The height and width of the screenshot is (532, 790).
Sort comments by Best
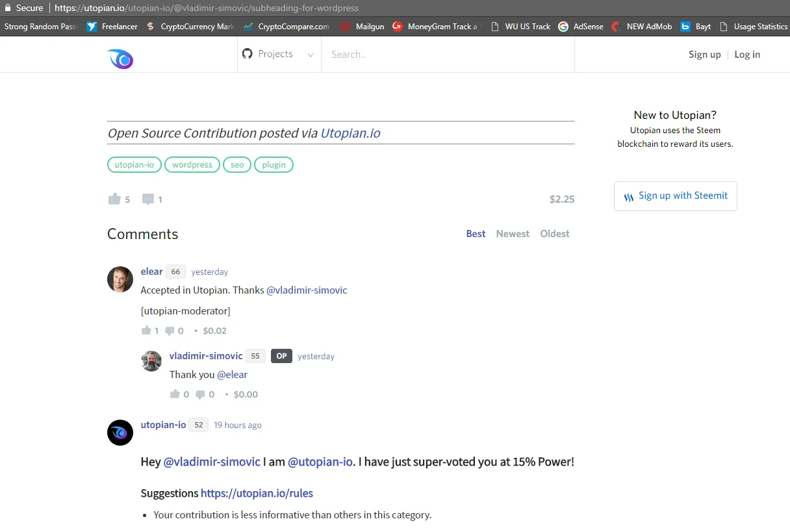coord(476,234)
